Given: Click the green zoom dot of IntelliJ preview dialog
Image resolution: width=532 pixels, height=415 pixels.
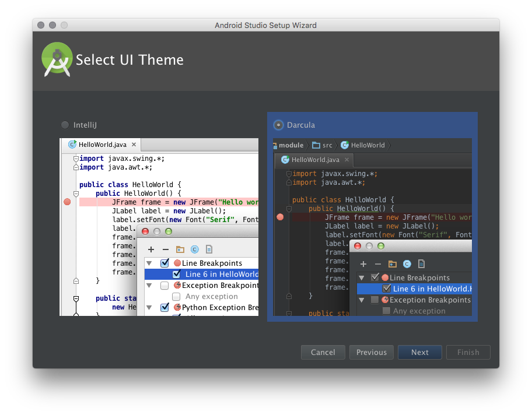Looking at the screenshot, I should (x=168, y=231).
